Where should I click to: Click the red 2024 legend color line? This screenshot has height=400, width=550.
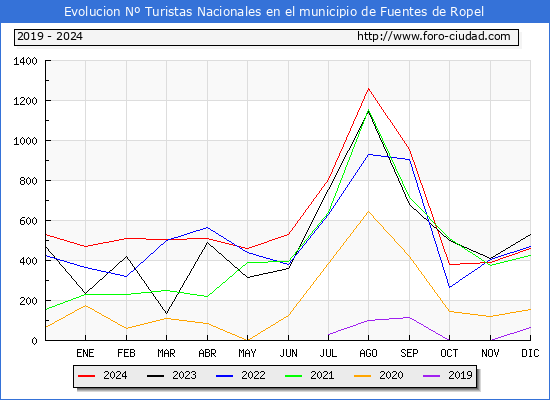[86, 376]
